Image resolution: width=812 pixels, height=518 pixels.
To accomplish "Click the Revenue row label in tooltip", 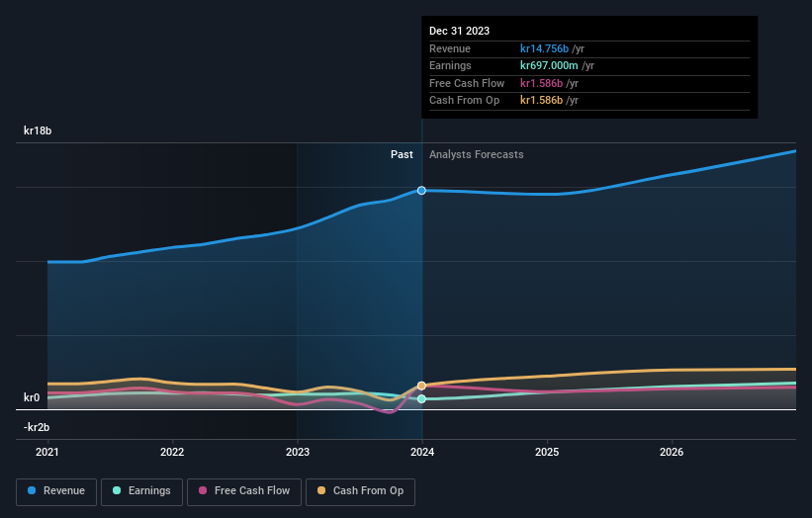I will coord(450,48).
